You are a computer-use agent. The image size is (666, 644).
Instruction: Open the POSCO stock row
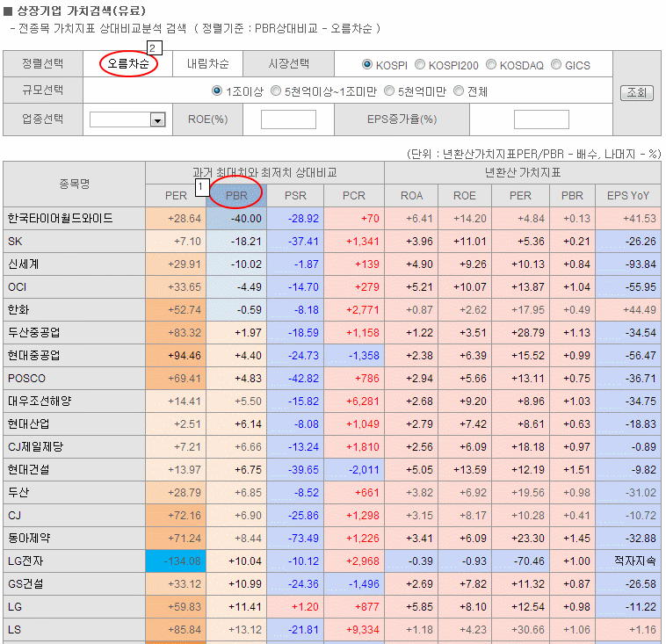point(26,379)
